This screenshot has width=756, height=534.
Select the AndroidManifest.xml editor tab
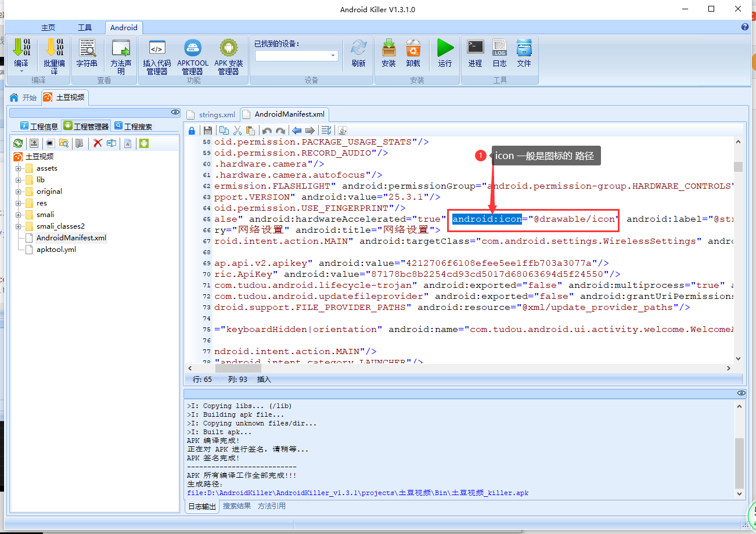pos(285,114)
